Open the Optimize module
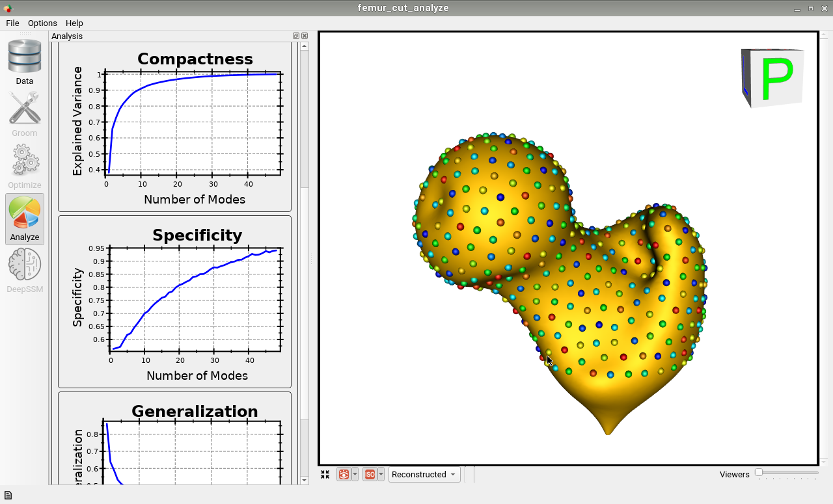This screenshot has height=504, width=833. pos(25,166)
